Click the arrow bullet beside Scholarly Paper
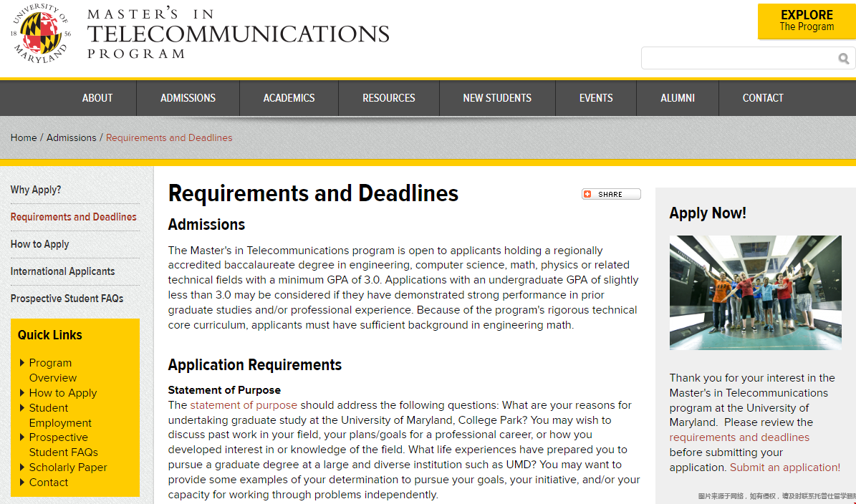 click(x=21, y=467)
